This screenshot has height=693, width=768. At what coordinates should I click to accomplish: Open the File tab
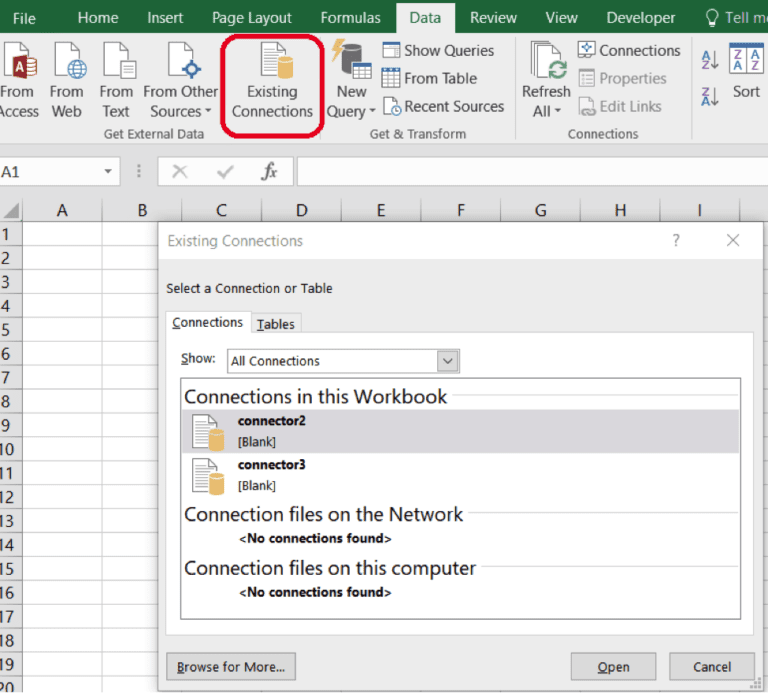[x=24, y=18]
